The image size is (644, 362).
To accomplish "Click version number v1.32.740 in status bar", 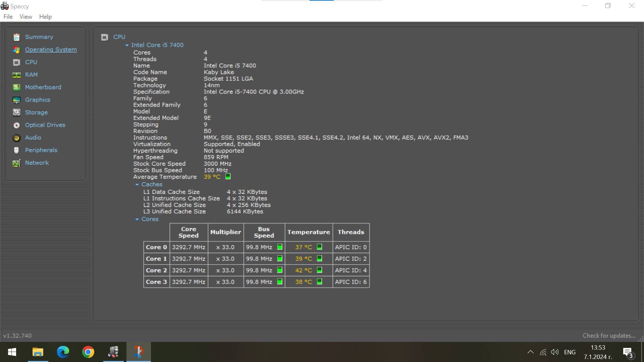I will (17, 336).
